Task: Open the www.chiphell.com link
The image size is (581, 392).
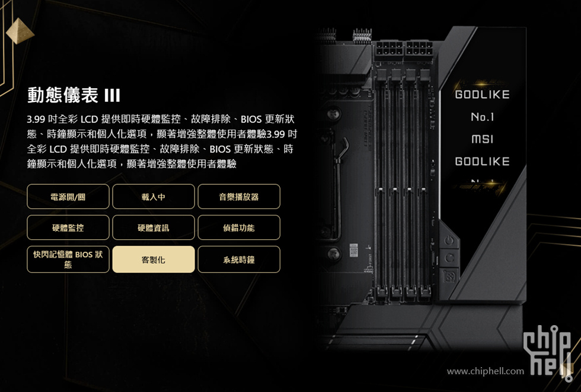Action: point(486,371)
